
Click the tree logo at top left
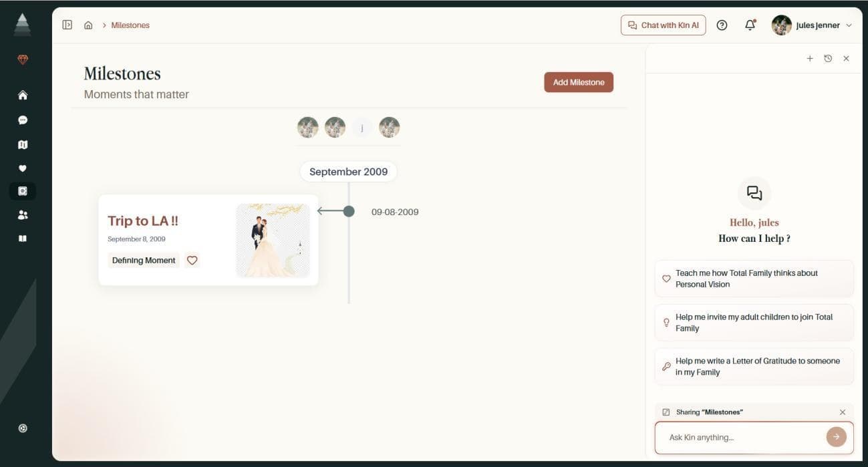coord(22,25)
